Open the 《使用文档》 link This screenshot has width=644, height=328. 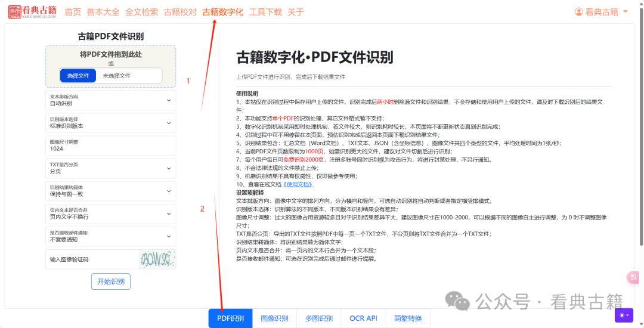pos(298,184)
